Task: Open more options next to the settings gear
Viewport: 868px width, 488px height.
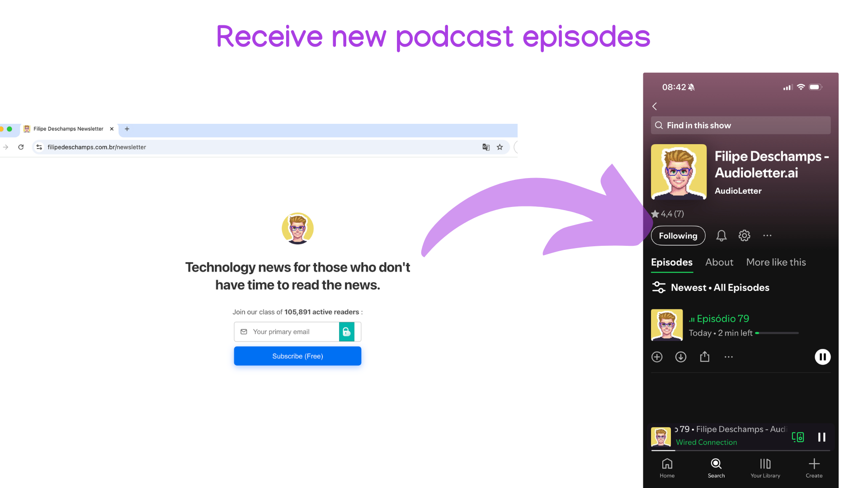Action: pos(767,235)
